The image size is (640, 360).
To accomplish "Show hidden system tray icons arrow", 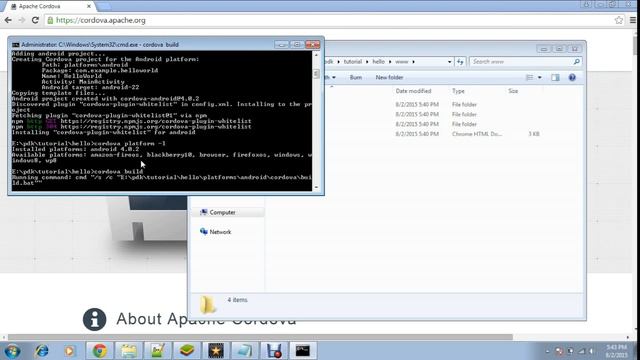I will click(x=547, y=351).
